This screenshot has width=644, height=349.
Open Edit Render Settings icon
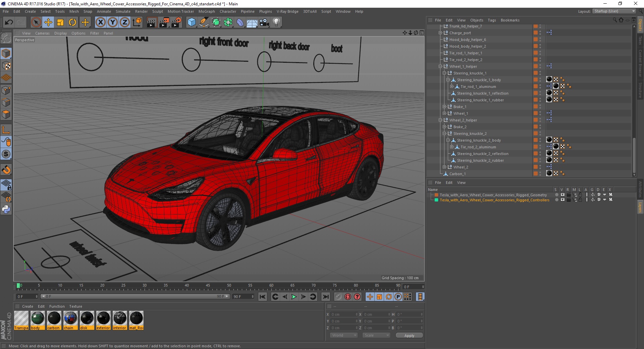(x=176, y=22)
